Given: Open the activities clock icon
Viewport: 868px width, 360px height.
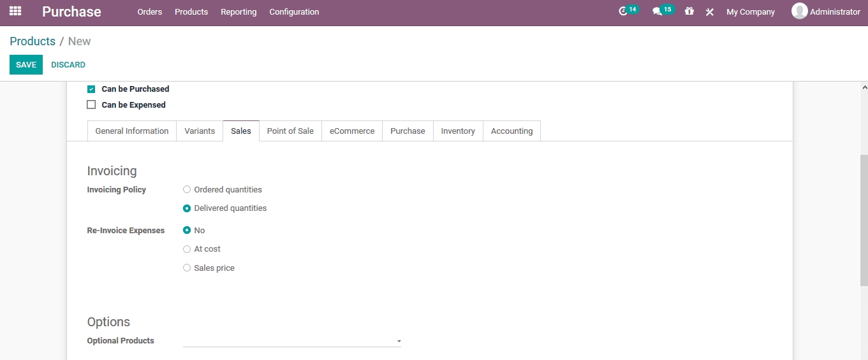Looking at the screenshot, I should click(x=624, y=11).
